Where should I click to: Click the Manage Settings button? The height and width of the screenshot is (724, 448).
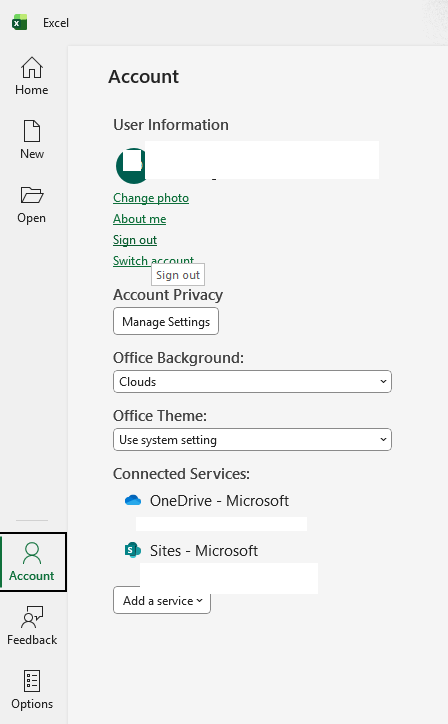point(166,321)
